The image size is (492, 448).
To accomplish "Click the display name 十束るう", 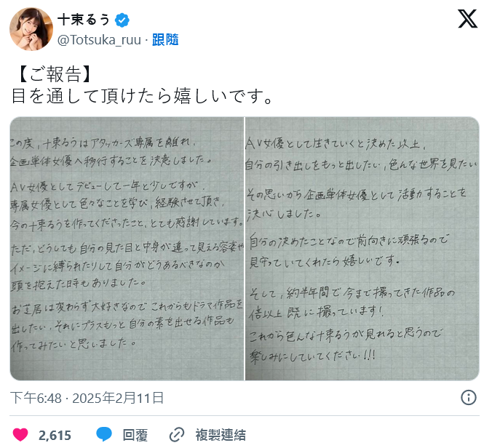I will click(x=84, y=20).
